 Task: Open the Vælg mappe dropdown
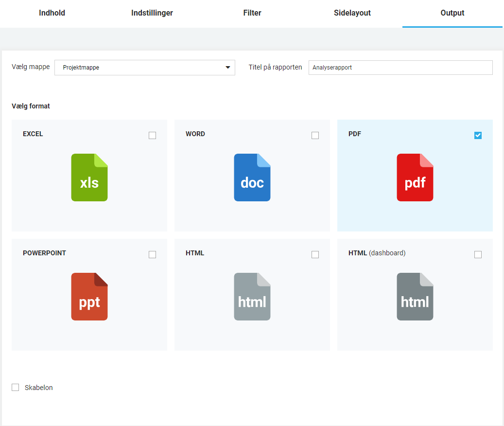[145, 68]
